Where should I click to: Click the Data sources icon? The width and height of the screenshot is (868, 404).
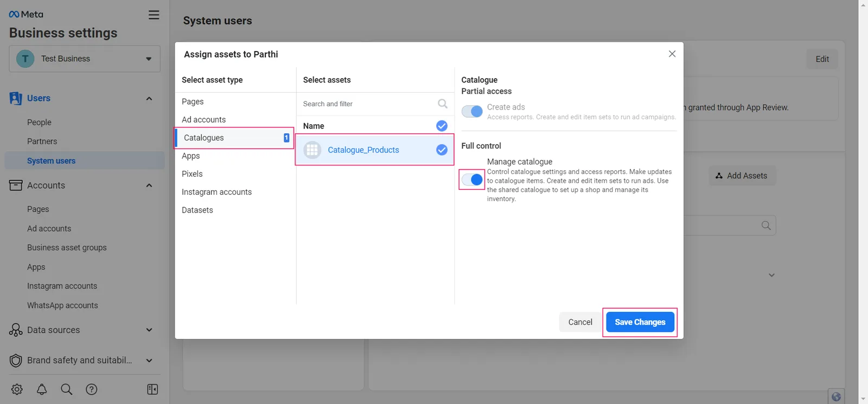[x=16, y=330]
